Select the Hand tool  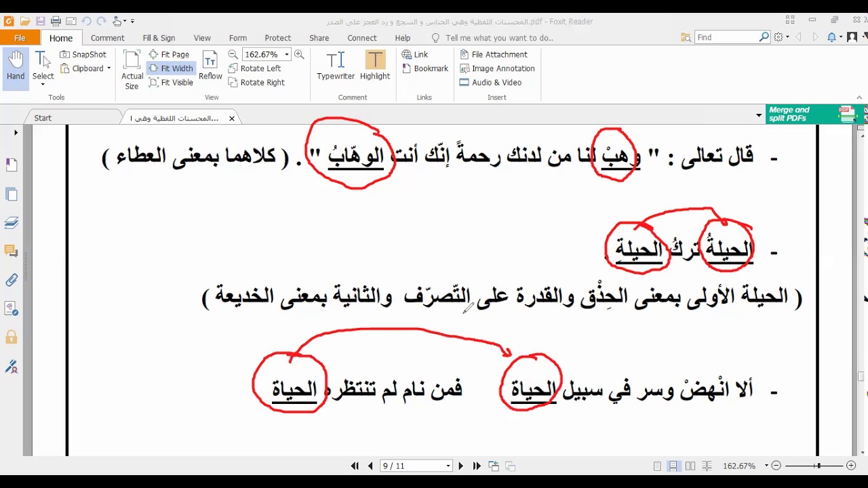pyautogui.click(x=16, y=68)
